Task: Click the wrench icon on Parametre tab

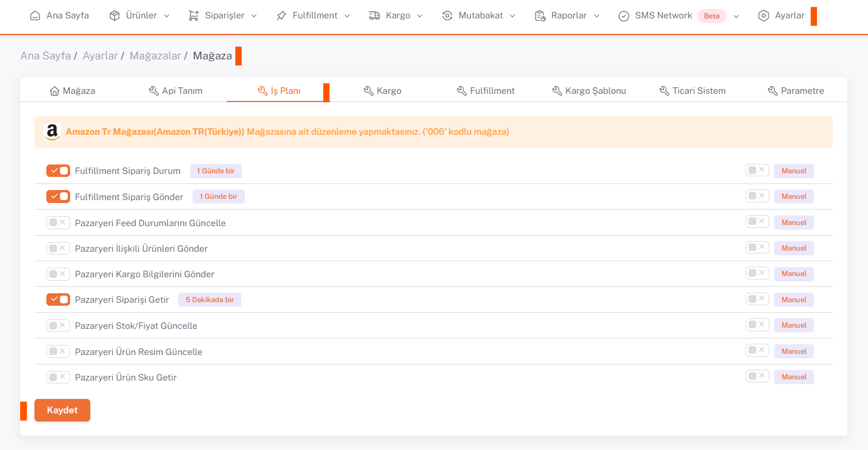Action: pos(773,91)
